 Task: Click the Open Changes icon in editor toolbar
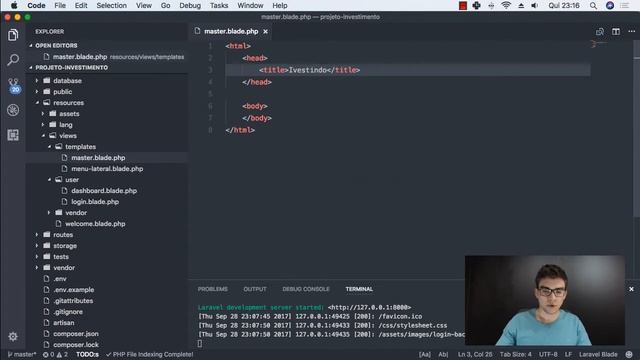coord(600,31)
